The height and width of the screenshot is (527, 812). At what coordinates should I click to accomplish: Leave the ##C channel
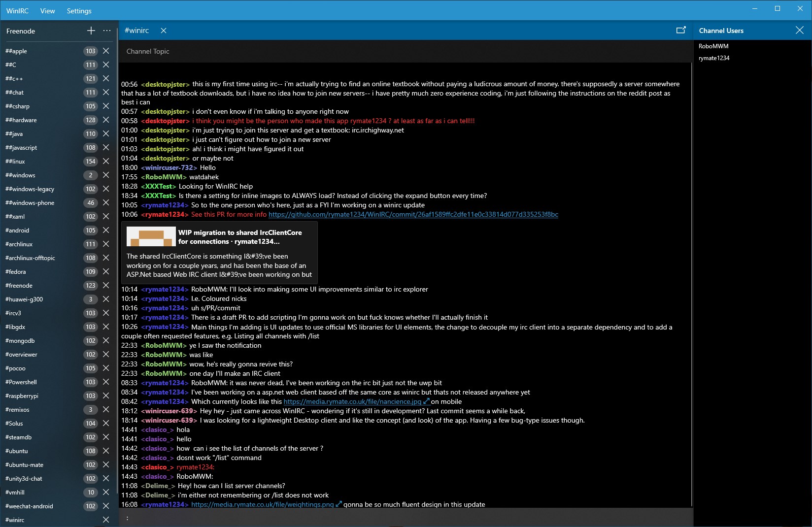[x=106, y=65]
